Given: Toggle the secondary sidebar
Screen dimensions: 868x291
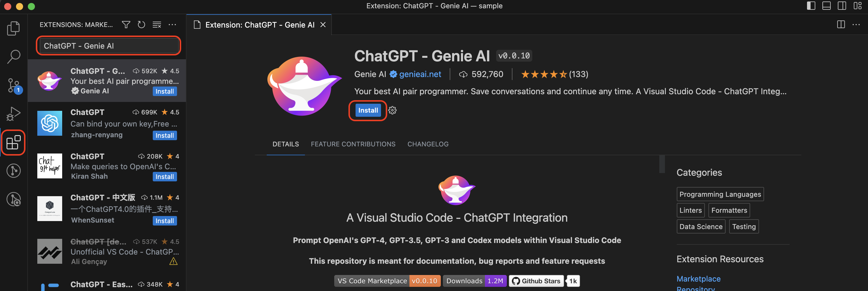Looking at the screenshot, I should (x=841, y=6).
